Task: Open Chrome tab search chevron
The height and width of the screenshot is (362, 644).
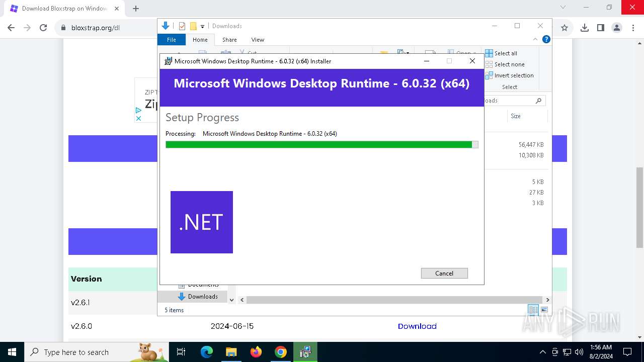Action: click(563, 7)
